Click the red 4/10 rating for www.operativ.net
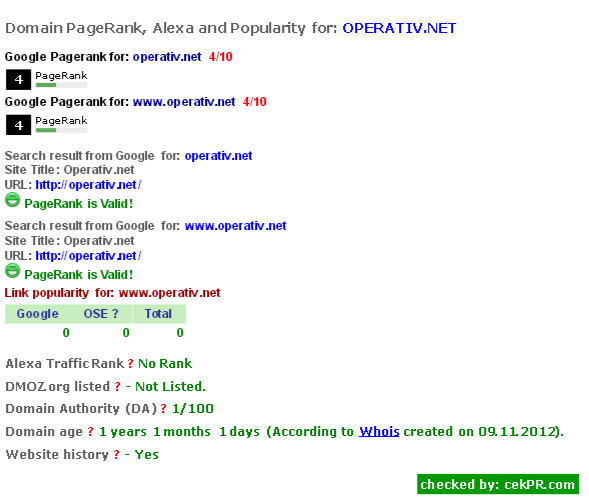The image size is (589, 503). click(x=255, y=102)
